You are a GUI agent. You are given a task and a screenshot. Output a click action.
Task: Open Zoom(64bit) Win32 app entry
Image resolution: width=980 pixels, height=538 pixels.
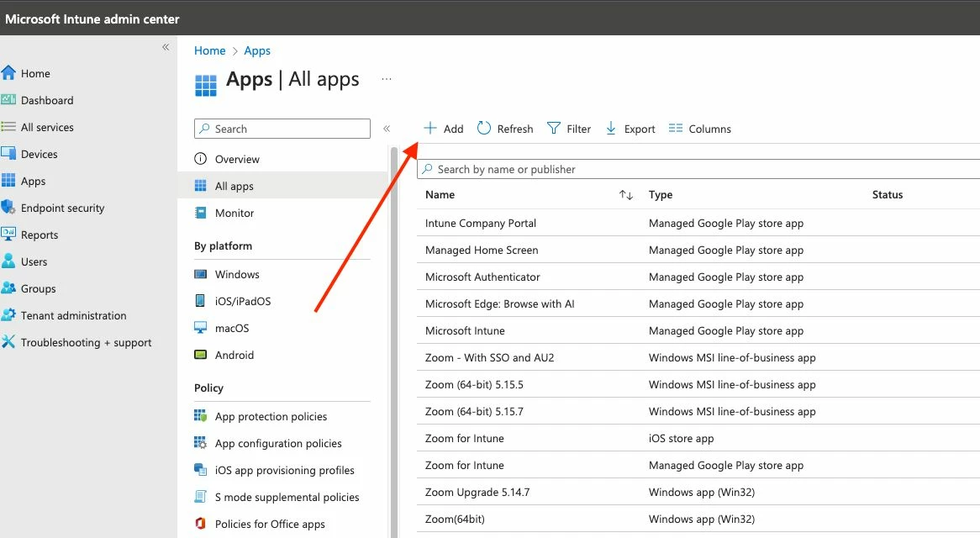coord(455,519)
